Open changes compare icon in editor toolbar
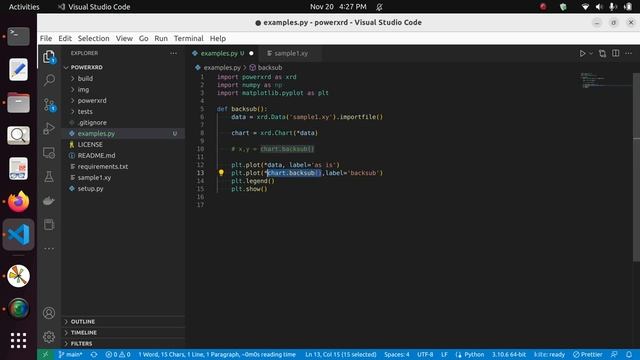This screenshot has height=360, width=640. 602,53
